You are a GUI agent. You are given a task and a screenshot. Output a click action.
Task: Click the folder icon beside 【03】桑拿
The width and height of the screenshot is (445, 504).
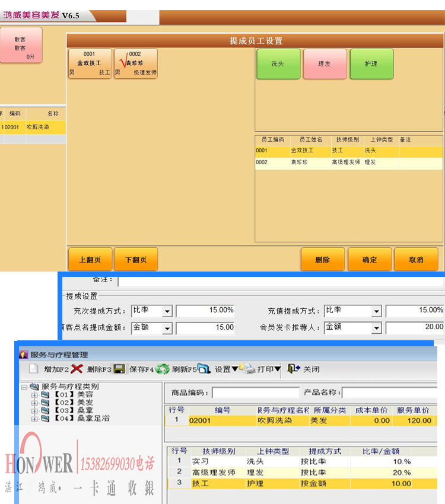click(45, 410)
